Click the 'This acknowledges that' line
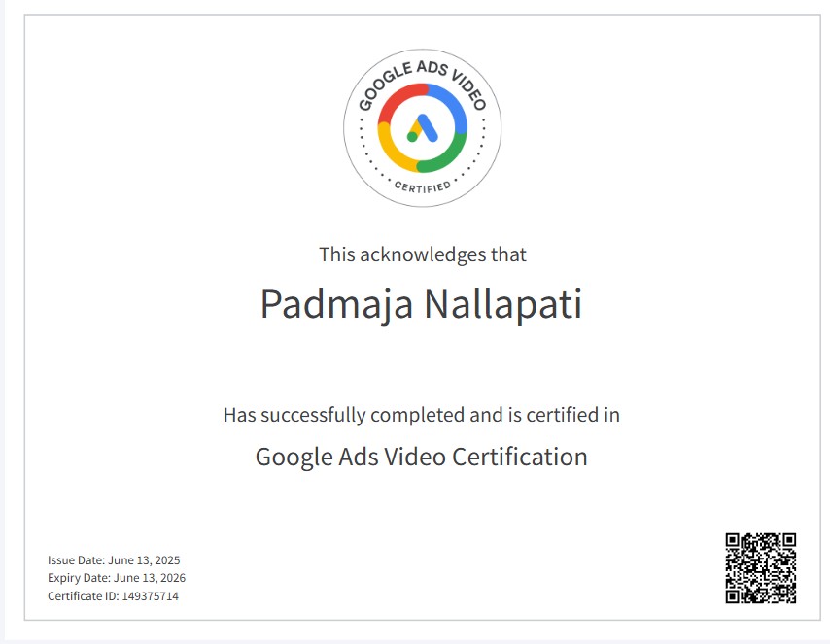This screenshot has width=830, height=644. pyautogui.click(x=422, y=254)
